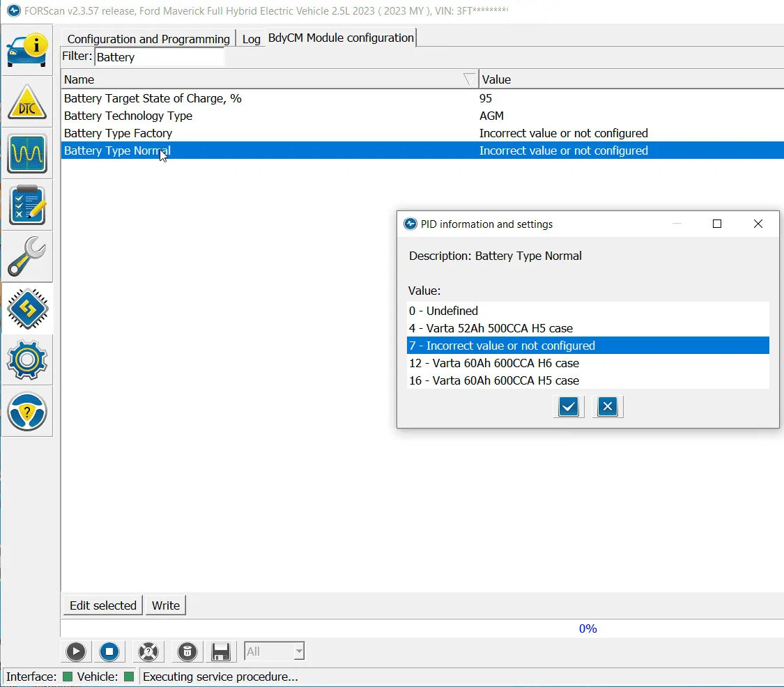Screen dimensions: 784x687
Task: Choose 12 - Varta 60Ah 600CCA H6 case
Action: (588, 363)
